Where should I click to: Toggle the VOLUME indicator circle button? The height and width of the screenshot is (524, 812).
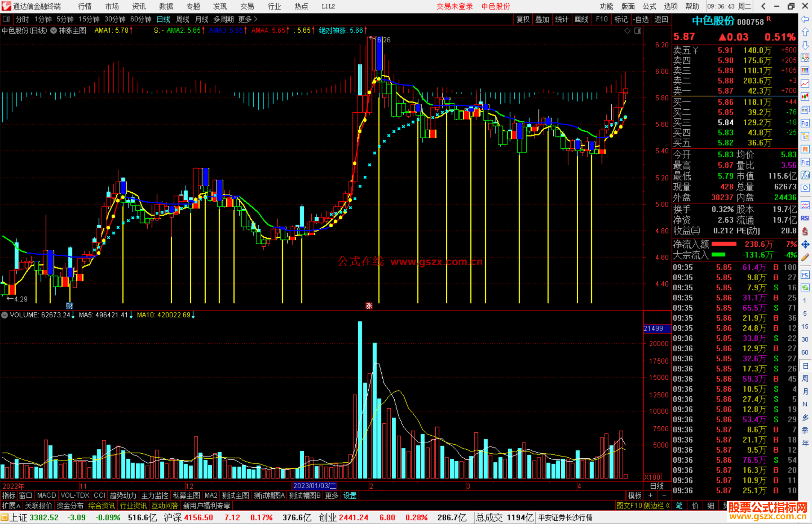pos(5,315)
